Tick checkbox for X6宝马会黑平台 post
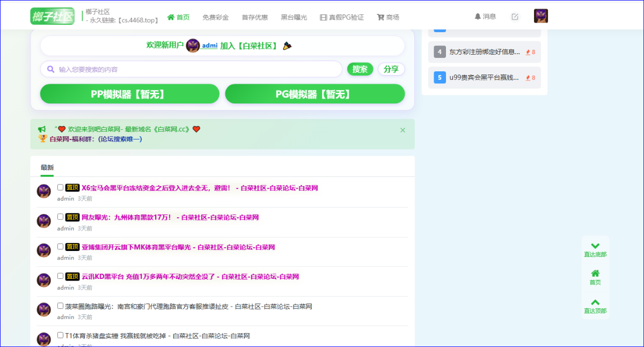This screenshot has height=347, width=644. (x=61, y=187)
